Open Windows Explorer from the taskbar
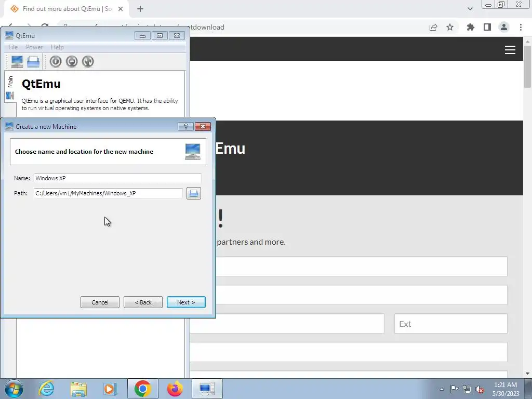Viewport: 532px width, 399px height. [78, 389]
